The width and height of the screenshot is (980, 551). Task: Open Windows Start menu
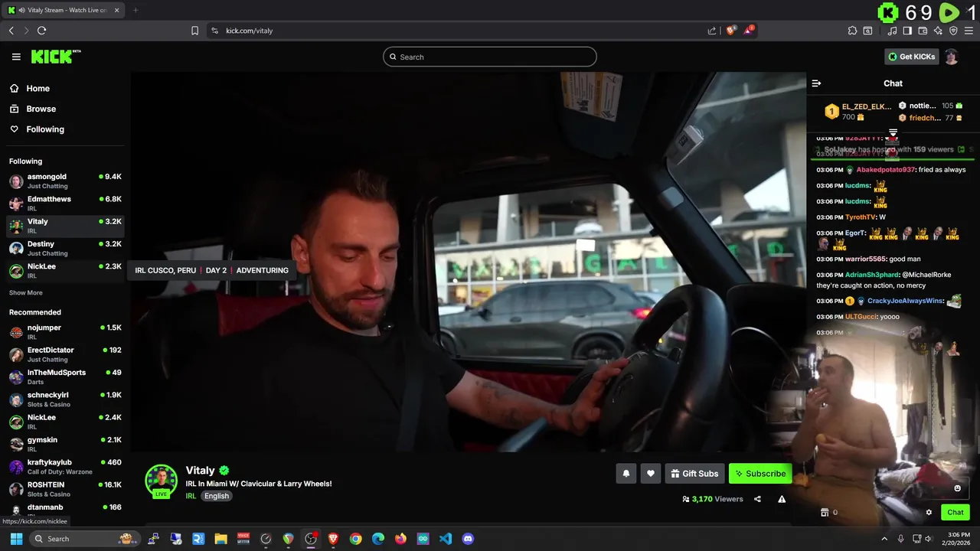pyautogui.click(x=16, y=539)
